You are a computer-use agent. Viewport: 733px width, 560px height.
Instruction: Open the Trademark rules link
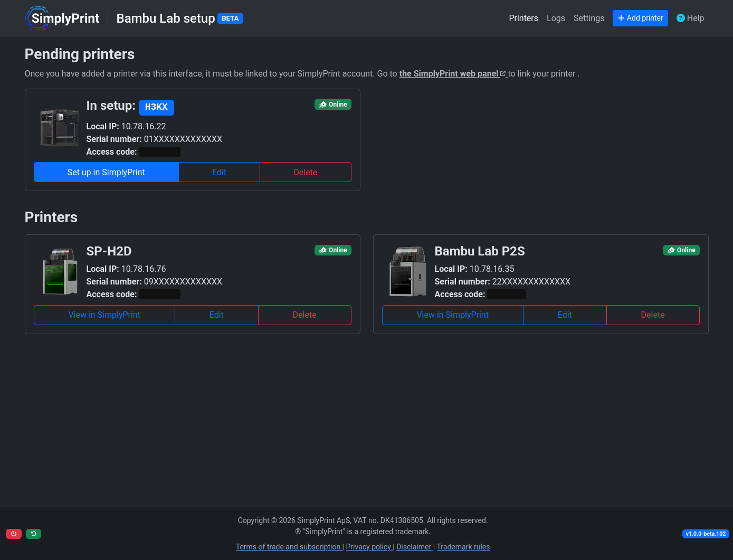[463, 547]
